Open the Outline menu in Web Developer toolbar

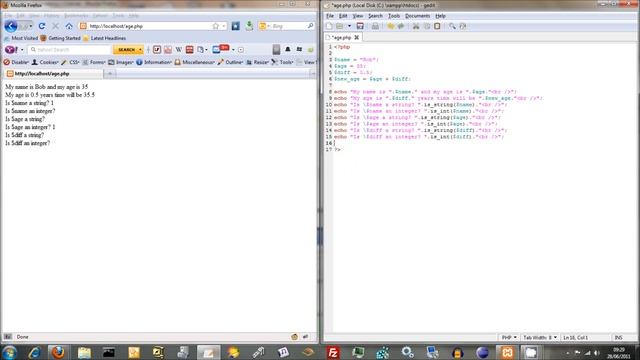click(x=231, y=62)
